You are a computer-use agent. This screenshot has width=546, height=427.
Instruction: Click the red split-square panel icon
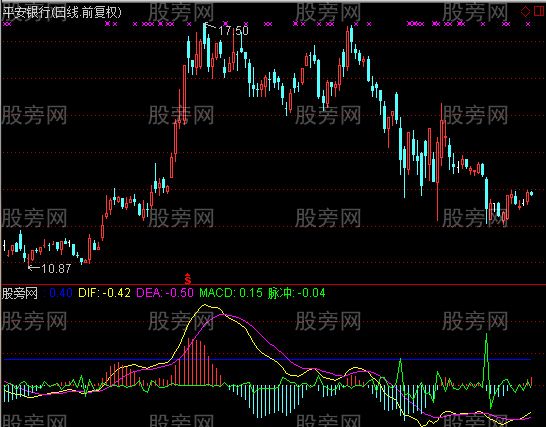tap(539, 11)
